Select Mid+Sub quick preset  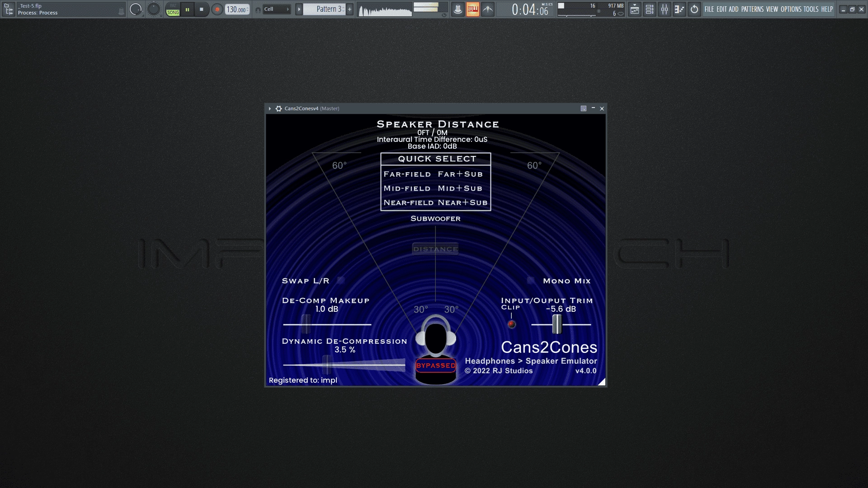click(460, 188)
